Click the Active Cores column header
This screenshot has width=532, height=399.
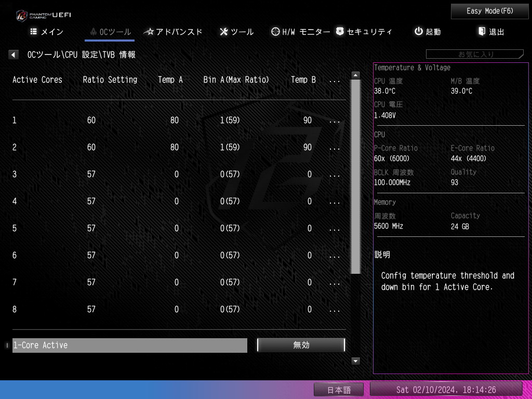pyautogui.click(x=37, y=79)
